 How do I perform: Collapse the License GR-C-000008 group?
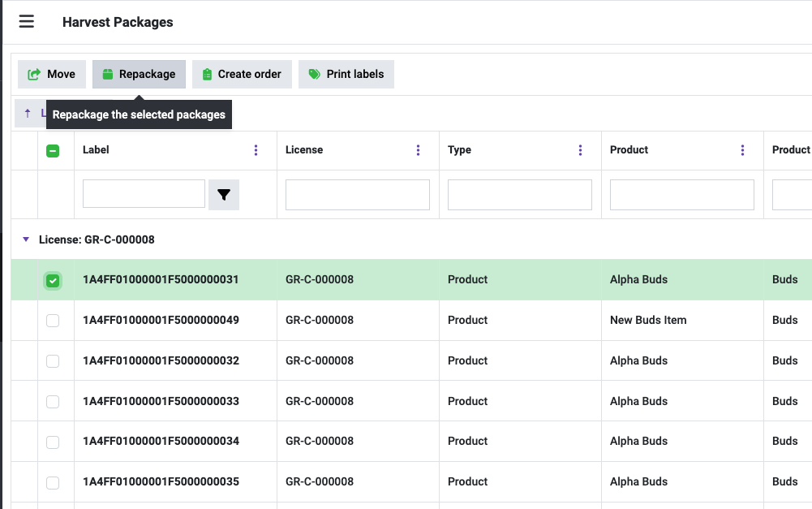pos(26,239)
